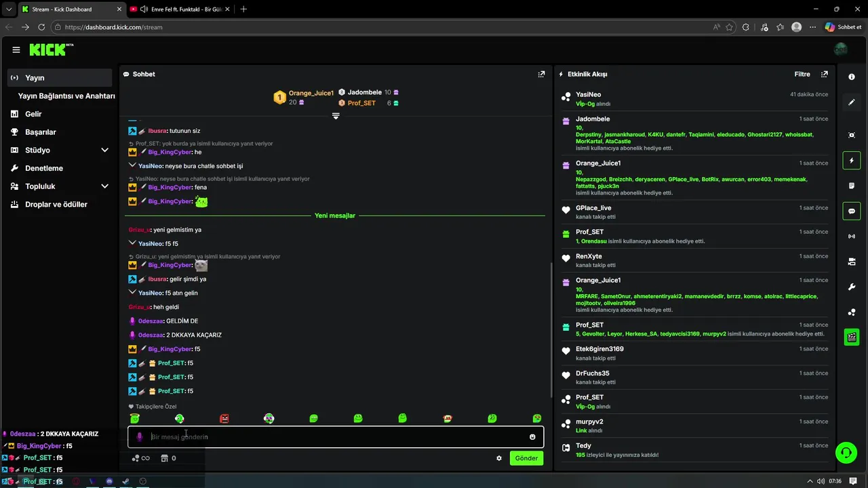Insert the angry red emote
868x488 pixels.
(224, 419)
